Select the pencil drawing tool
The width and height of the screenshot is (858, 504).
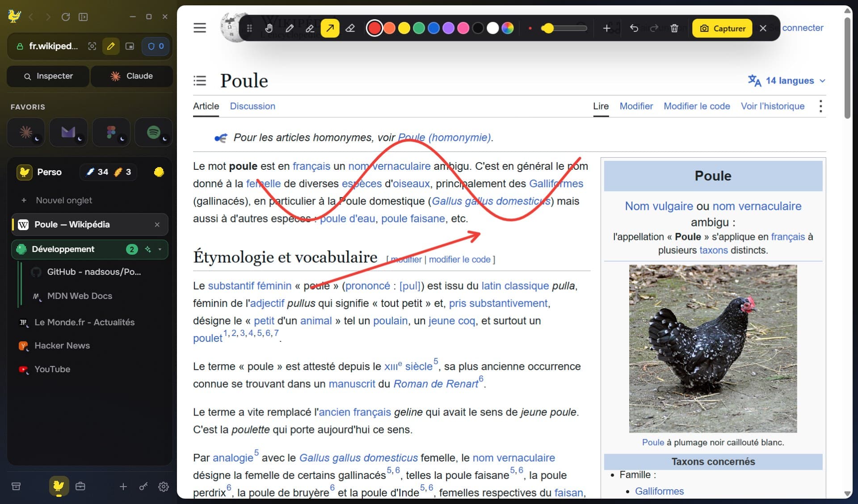(289, 28)
